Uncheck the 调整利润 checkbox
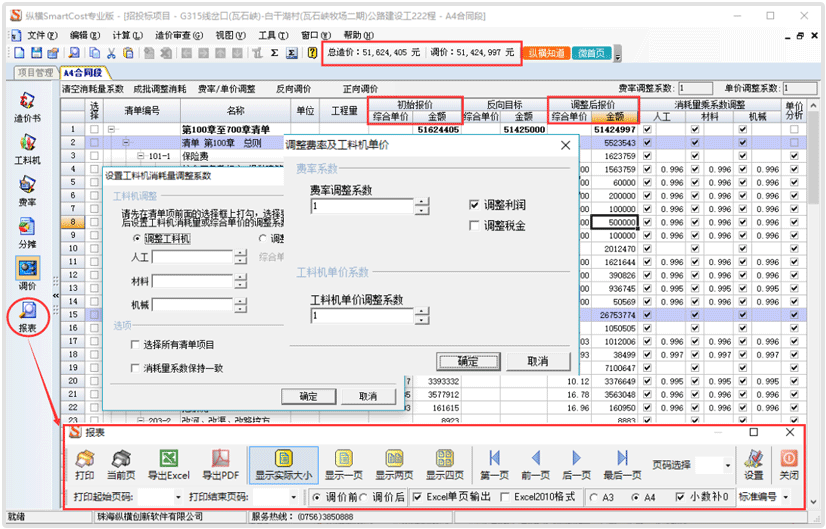Screen dimensions: 826x529 click(475, 204)
